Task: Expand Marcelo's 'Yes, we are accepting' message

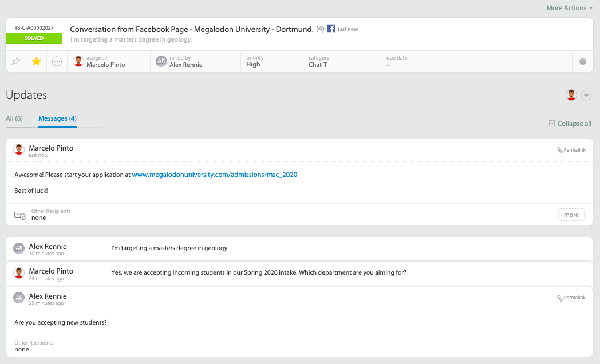Action: click(299, 274)
